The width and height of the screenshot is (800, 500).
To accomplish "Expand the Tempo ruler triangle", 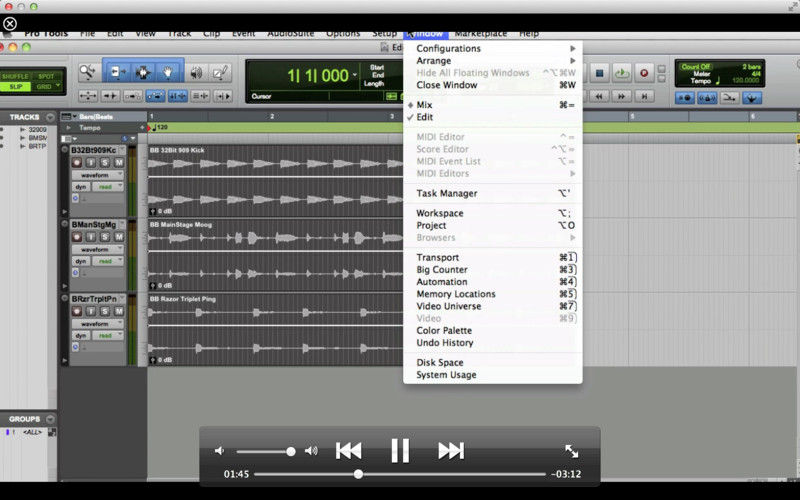I will pyautogui.click(x=68, y=128).
